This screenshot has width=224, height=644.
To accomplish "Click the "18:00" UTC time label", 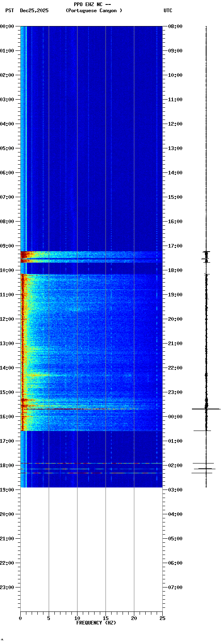I will tap(175, 270).
